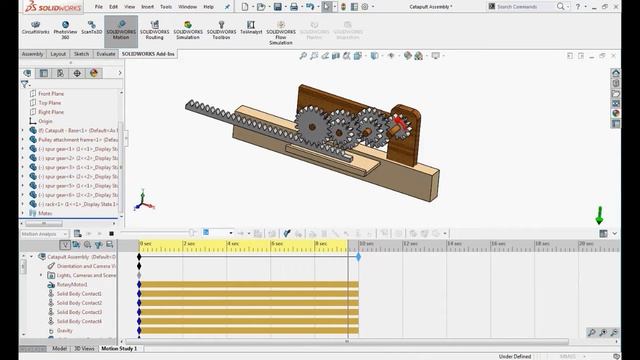Image resolution: width=640 pixels, height=360 pixels.
Task: Open the Edit menu
Action: (113, 7)
